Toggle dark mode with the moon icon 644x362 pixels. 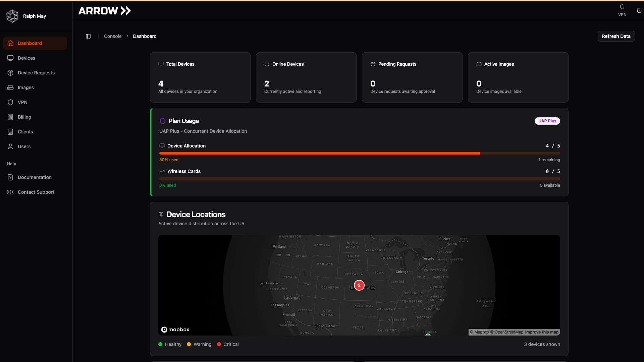[x=639, y=10]
